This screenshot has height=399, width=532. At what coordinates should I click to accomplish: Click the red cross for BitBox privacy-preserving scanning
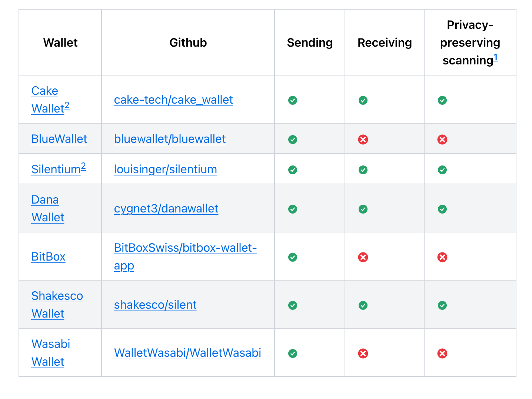[442, 257]
